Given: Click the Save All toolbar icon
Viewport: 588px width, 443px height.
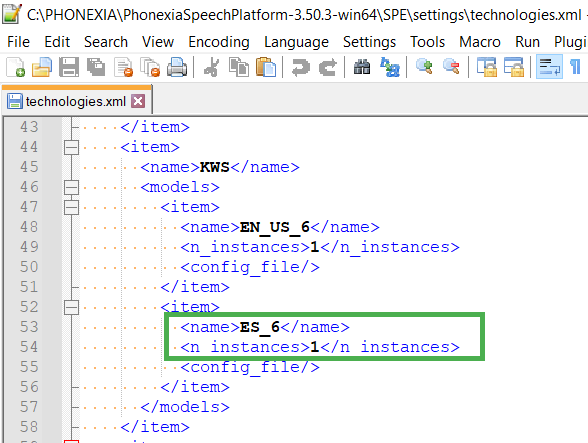Looking at the screenshot, I should pyautogui.click(x=96, y=67).
